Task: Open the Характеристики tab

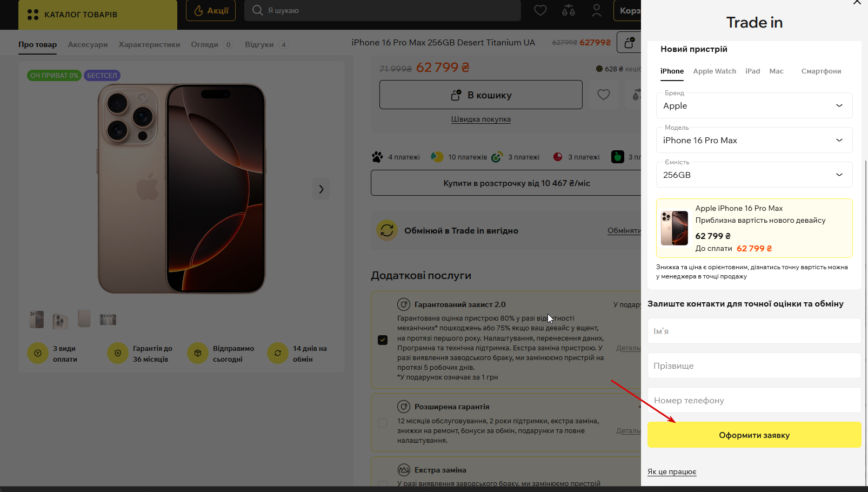Action: coord(149,44)
